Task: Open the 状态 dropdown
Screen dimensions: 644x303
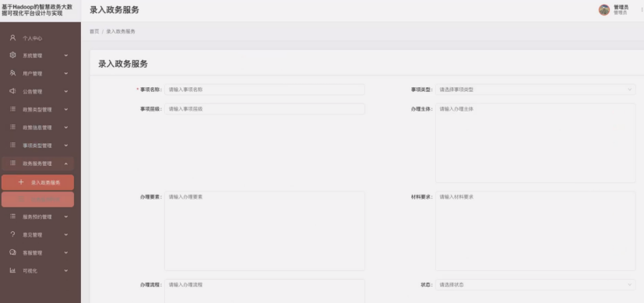Action: (536, 284)
